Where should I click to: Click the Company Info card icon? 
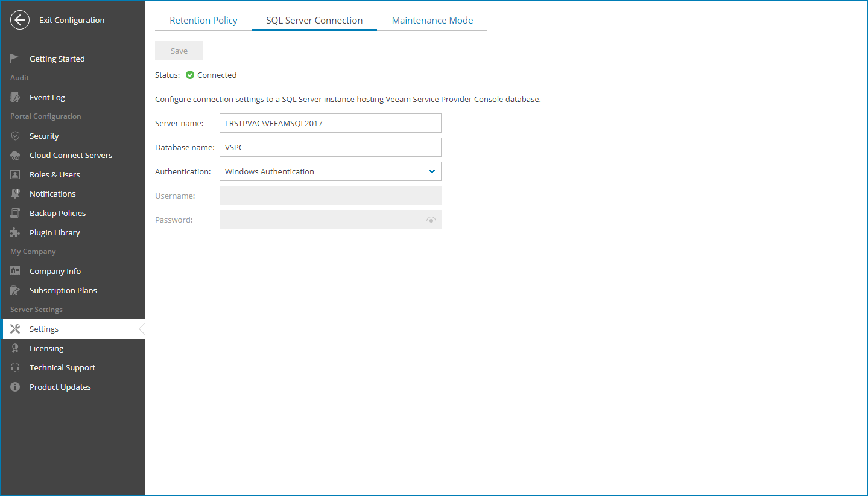point(15,271)
